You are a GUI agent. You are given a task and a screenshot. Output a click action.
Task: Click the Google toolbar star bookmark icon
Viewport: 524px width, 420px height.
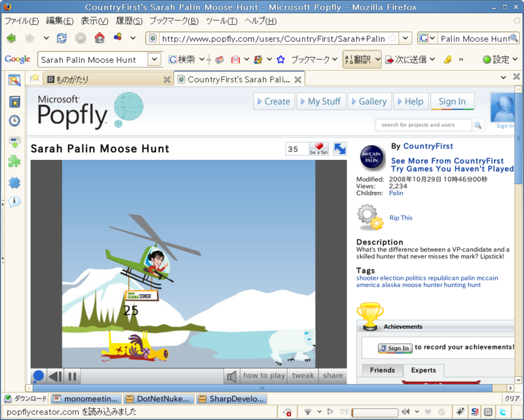coord(281,60)
